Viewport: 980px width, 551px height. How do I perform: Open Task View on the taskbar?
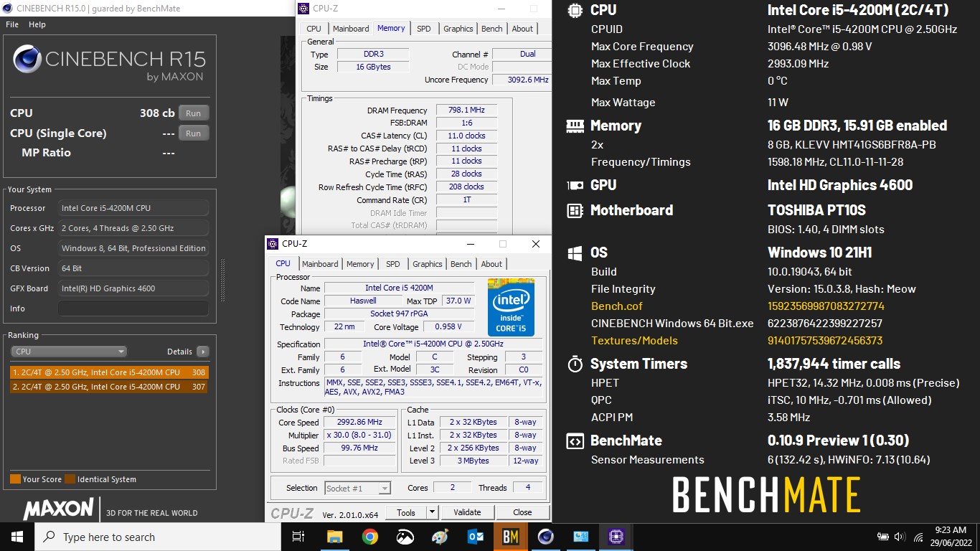pyautogui.click(x=298, y=537)
